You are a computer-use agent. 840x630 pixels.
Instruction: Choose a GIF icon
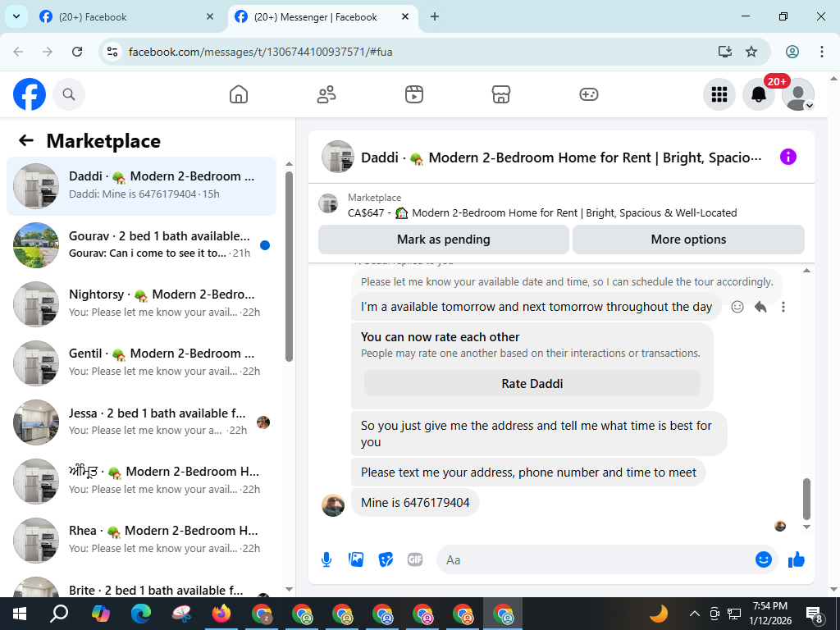[x=415, y=559]
